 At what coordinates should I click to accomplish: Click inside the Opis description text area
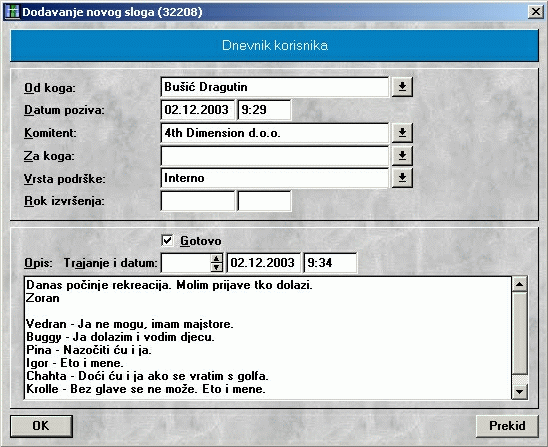pyautogui.click(x=268, y=338)
